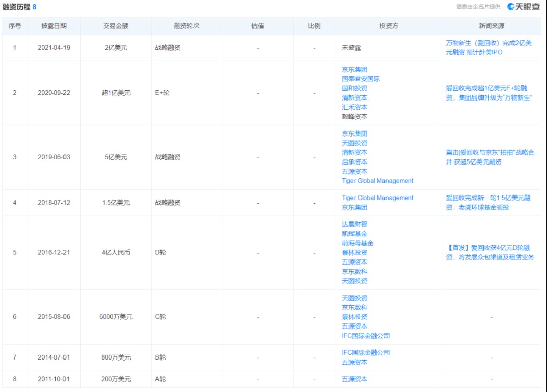Image resolution: width=547 pixels, height=392 pixels.
Task: Select 毅峰资本 investor text
Action: [355, 116]
